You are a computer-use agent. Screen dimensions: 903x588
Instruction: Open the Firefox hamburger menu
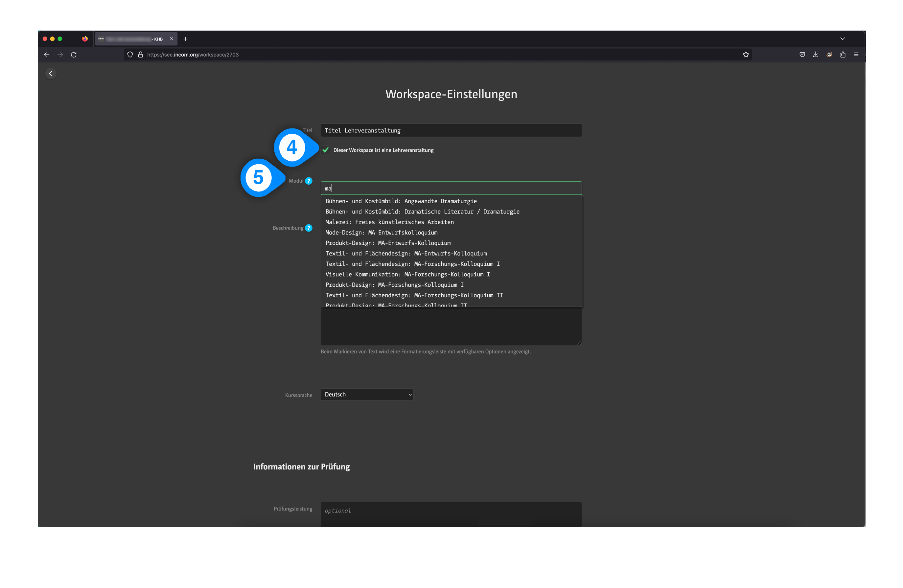click(856, 55)
